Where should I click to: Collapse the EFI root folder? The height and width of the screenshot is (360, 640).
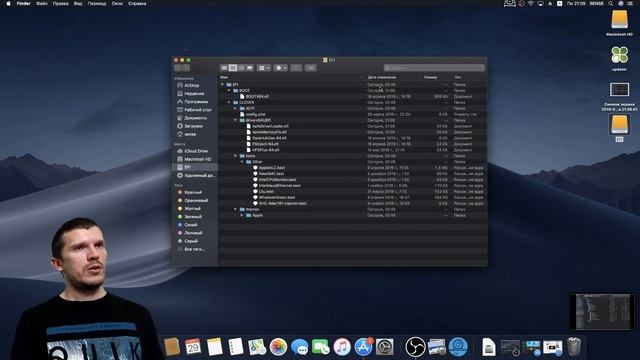(x=222, y=84)
